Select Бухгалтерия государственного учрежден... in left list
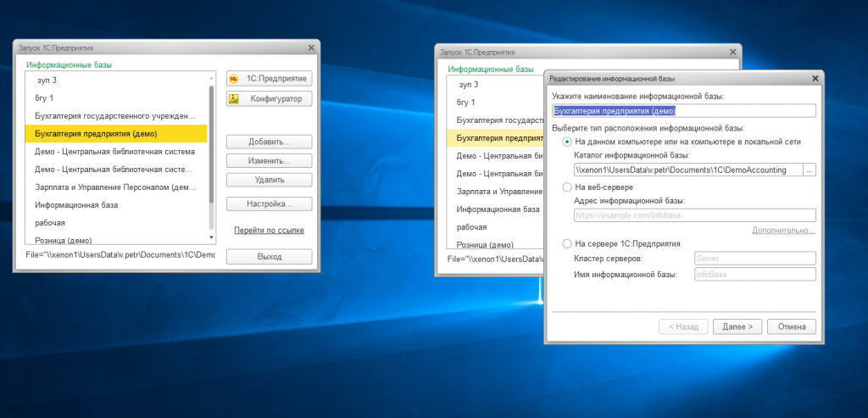Screen dimensions: 868x418 pyautogui.click(x=116, y=115)
